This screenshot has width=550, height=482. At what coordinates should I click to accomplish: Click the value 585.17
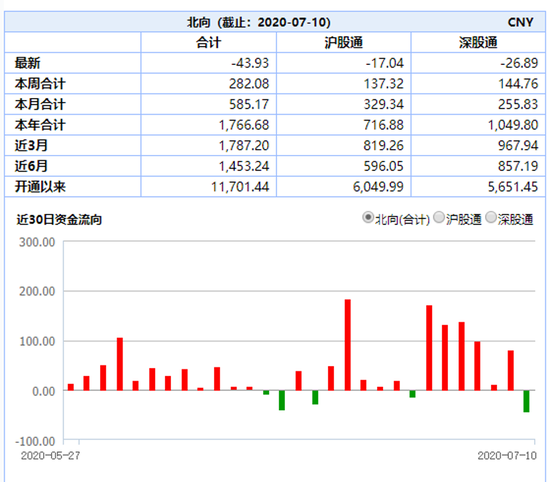click(249, 104)
